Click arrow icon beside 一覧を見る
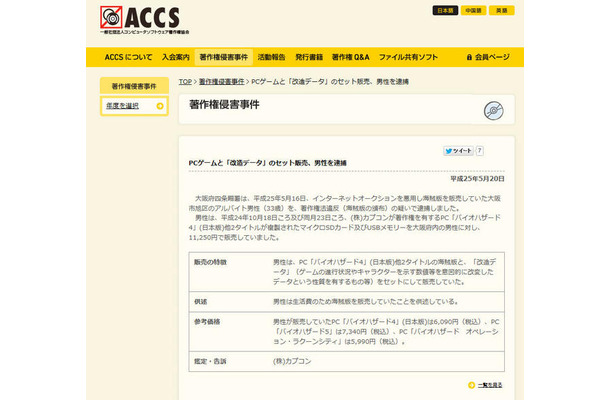 472,385
